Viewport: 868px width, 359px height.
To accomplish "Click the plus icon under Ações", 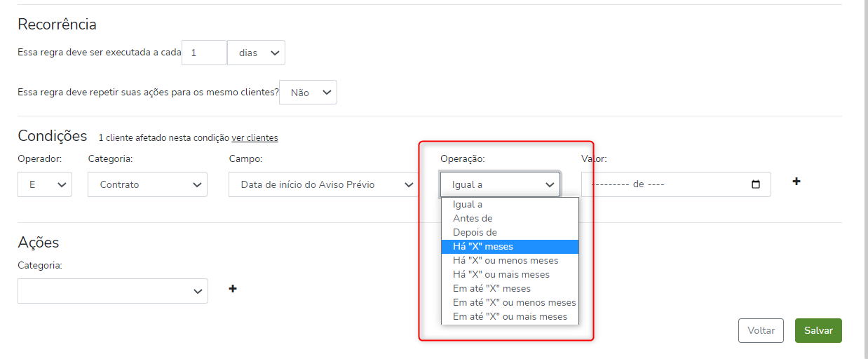I will [x=233, y=288].
